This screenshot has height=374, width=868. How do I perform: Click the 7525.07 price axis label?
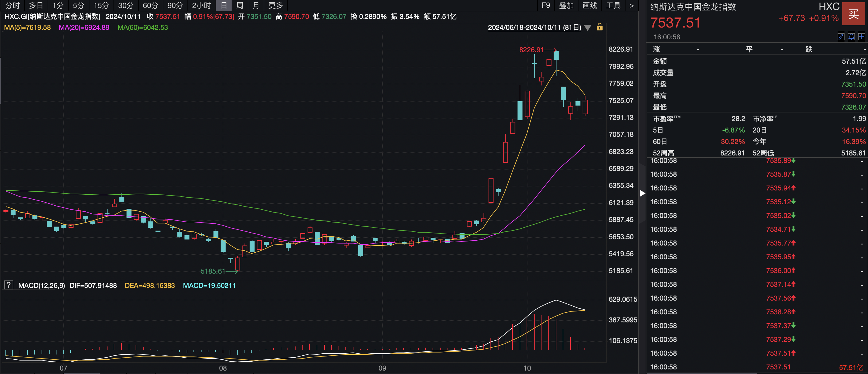pyautogui.click(x=621, y=100)
